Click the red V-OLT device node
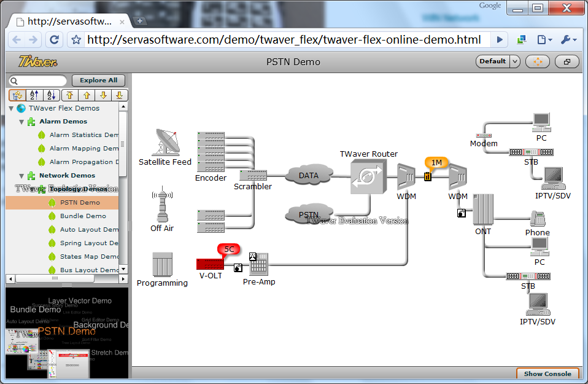Image resolution: width=588 pixels, height=384 pixels. (210, 264)
